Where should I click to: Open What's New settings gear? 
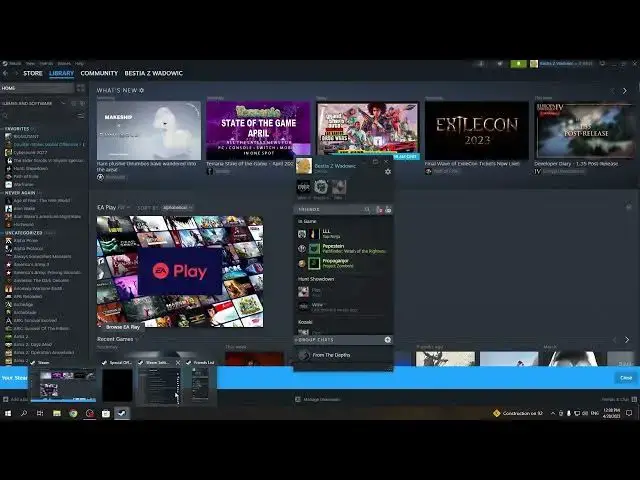pyautogui.click(x=142, y=90)
